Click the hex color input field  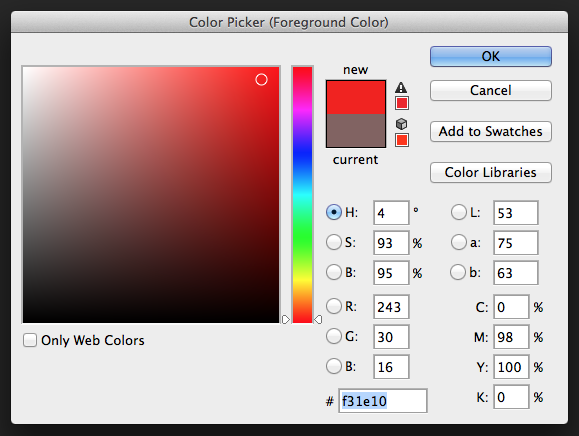[x=383, y=401]
